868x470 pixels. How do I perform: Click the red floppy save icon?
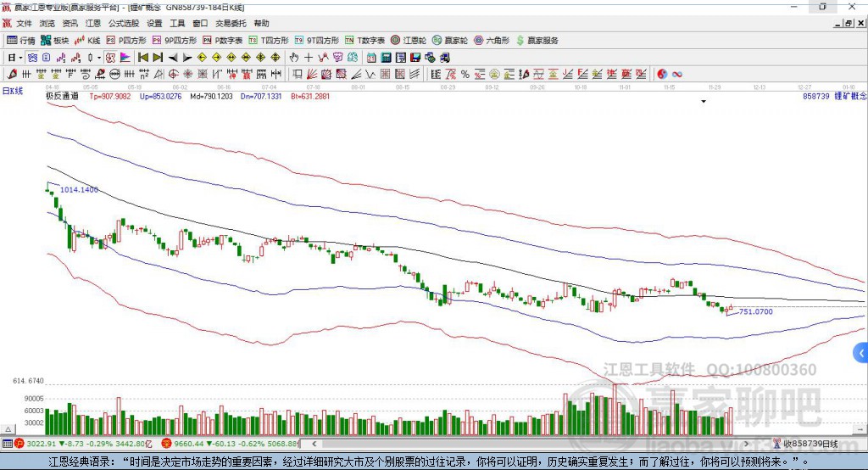pos(415,57)
